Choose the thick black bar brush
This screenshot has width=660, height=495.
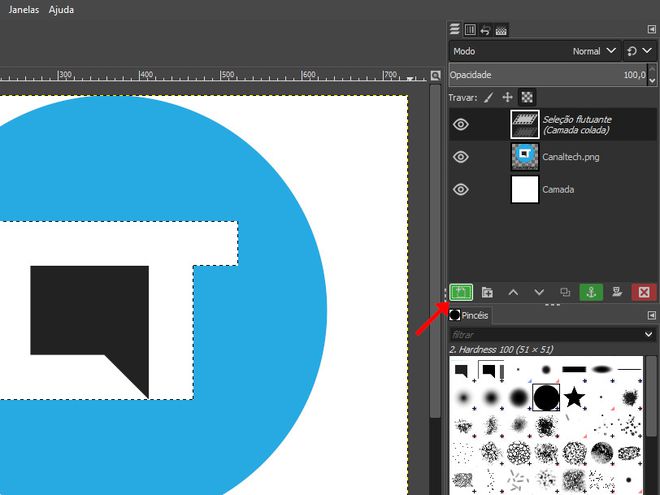click(574, 370)
